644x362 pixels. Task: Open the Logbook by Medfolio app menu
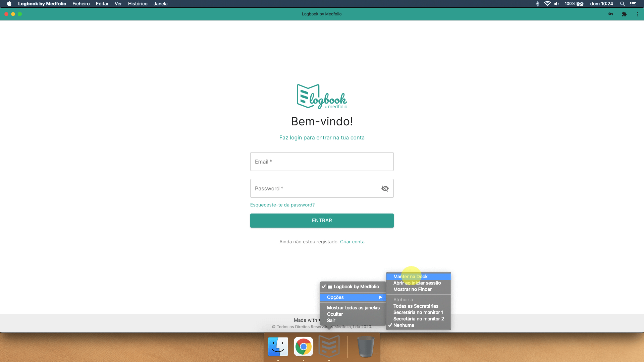[42, 4]
